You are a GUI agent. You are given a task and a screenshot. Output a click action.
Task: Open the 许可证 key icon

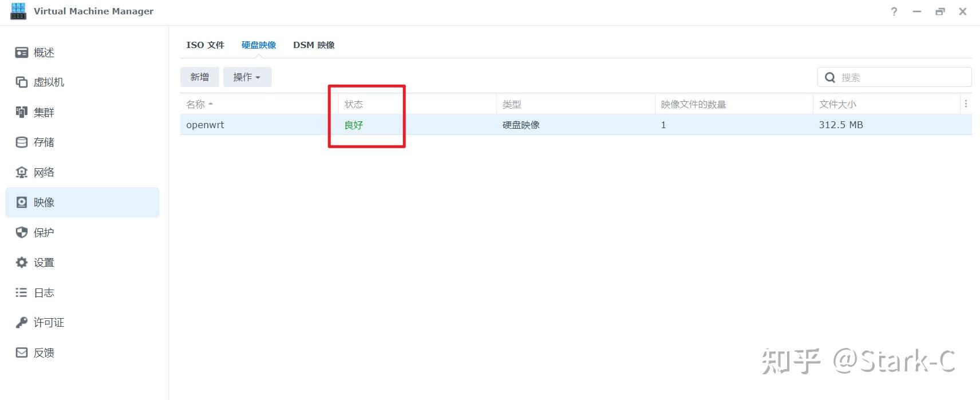tap(22, 323)
